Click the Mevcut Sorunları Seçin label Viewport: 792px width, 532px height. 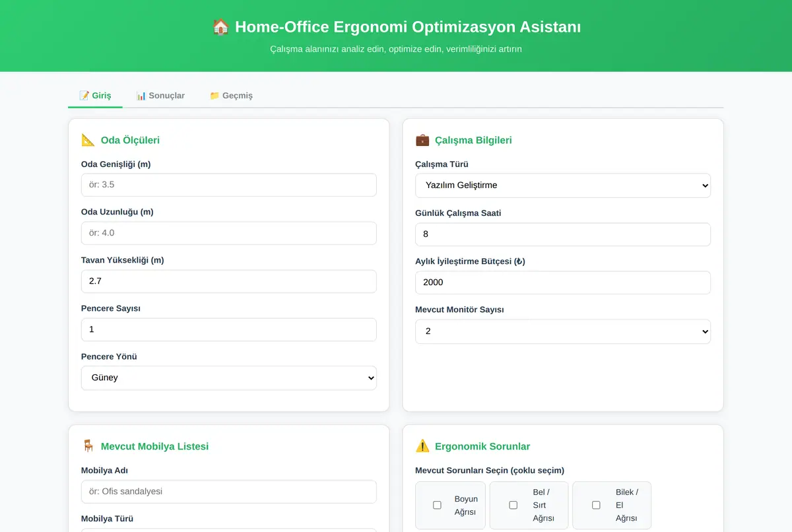coord(490,471)
